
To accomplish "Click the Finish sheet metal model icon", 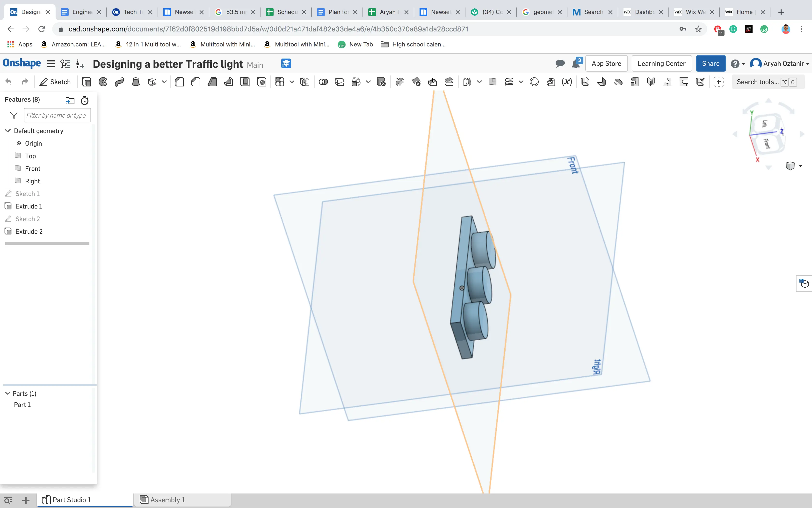I will (x=700, y=82).
